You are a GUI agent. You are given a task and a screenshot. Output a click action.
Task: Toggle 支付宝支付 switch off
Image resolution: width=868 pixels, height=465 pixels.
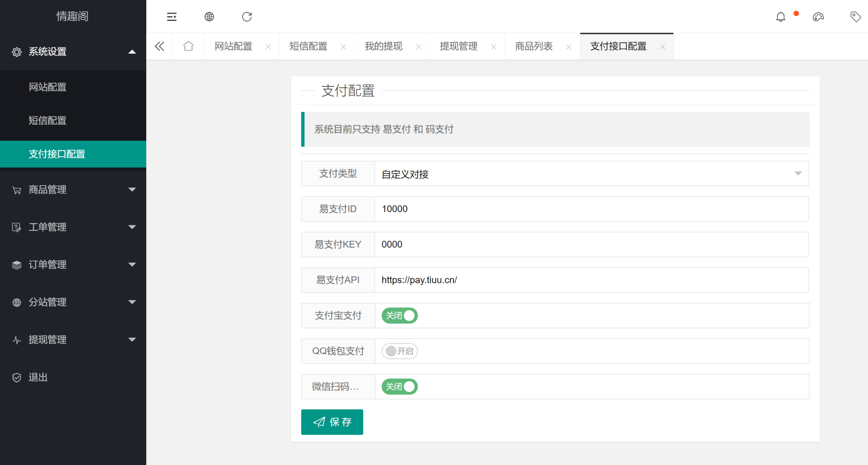(398, 316)
